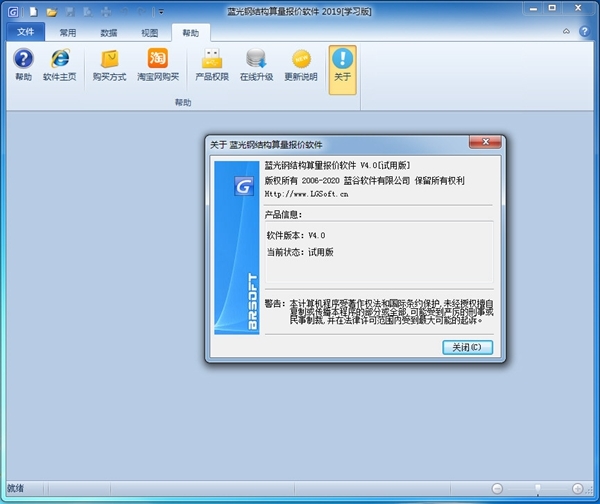Click the greyed redo arrow
The image size is (600, 504).
coord(142,12)
